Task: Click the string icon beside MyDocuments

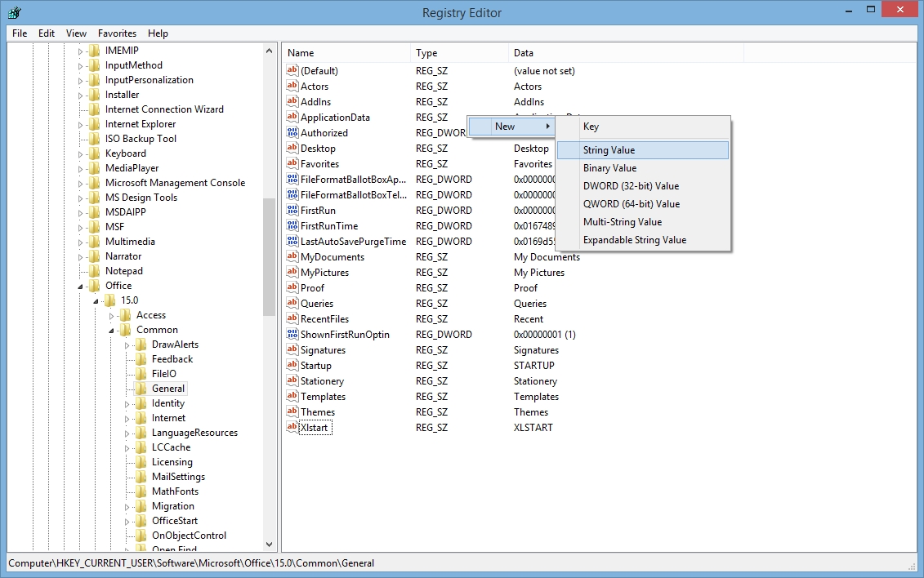Action: (x=292, y=256)
